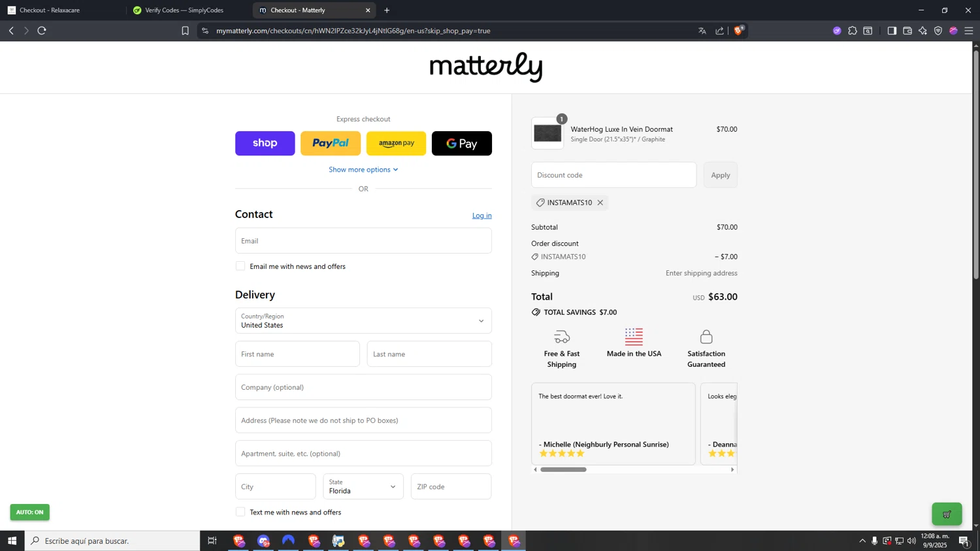This screenshot has height=551, width=980.
Task: Focus the Address field
Action: tap(363, 420)
